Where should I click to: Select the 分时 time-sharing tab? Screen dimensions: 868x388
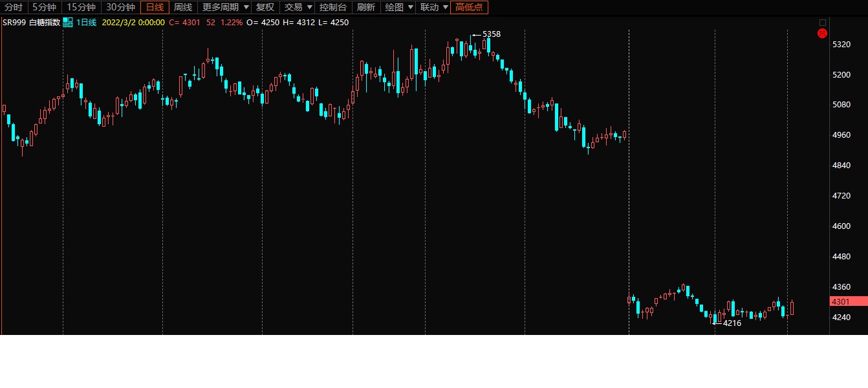click(14, 8)
